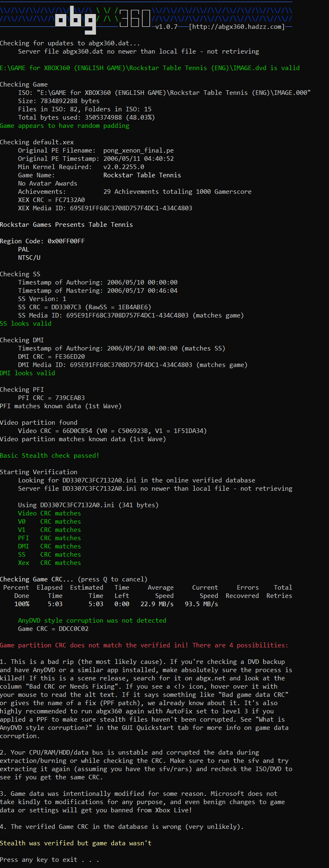The height and width of the screenshot is (868, 329).
Task: Click Min Kernel value 'v2.0.2255.0'
Action: [124, 167]
